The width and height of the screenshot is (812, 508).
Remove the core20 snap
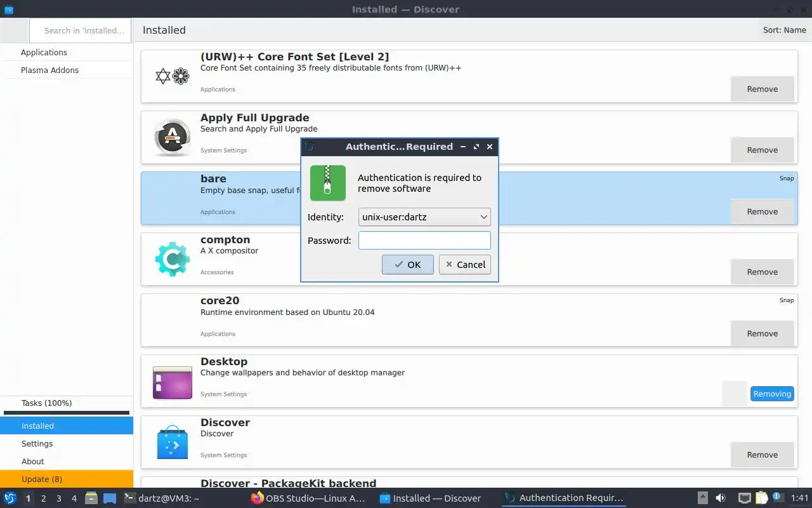pyautogui.click(x=763, y=333)
